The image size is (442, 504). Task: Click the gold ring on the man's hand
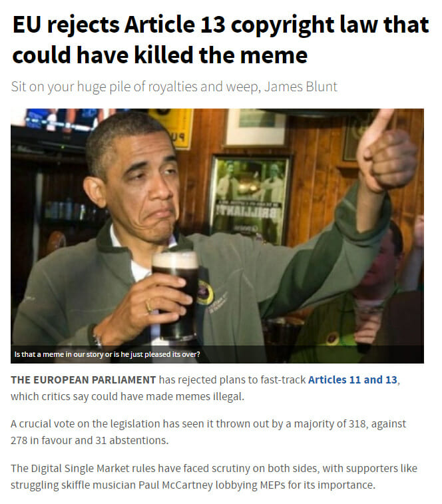pos(148,306)
